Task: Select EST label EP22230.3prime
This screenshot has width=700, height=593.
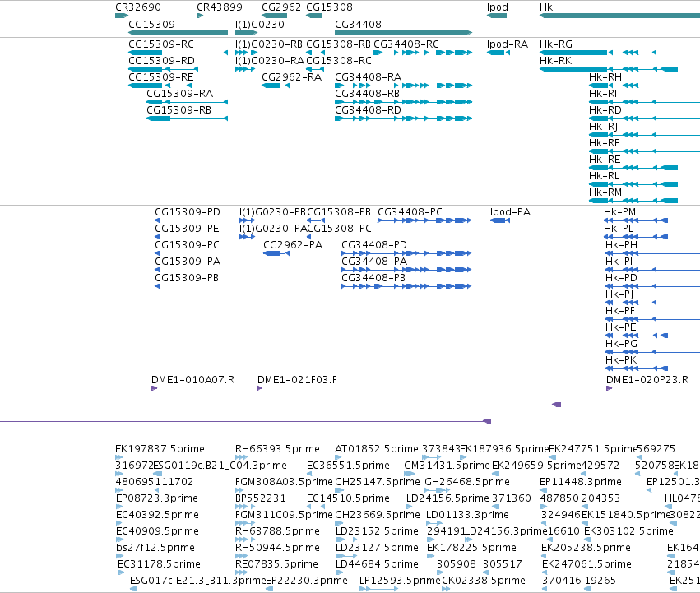Action: point(307,581)
